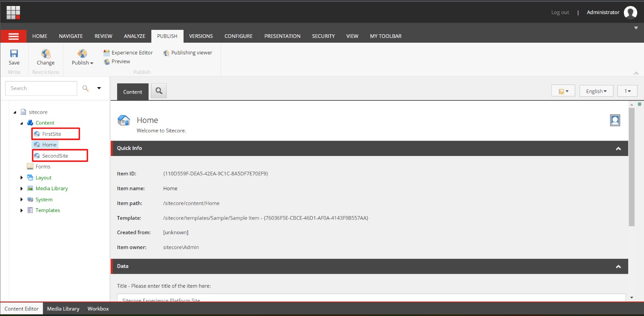Click the Title field input box
644x316 pixels.
(371, 298)
